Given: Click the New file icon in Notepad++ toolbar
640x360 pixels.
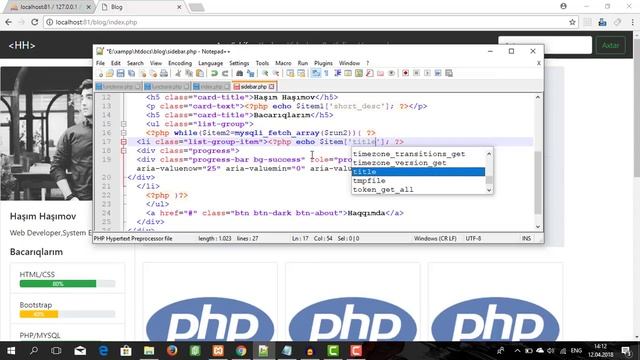Looking at the screenshot, I should point(100,73).
